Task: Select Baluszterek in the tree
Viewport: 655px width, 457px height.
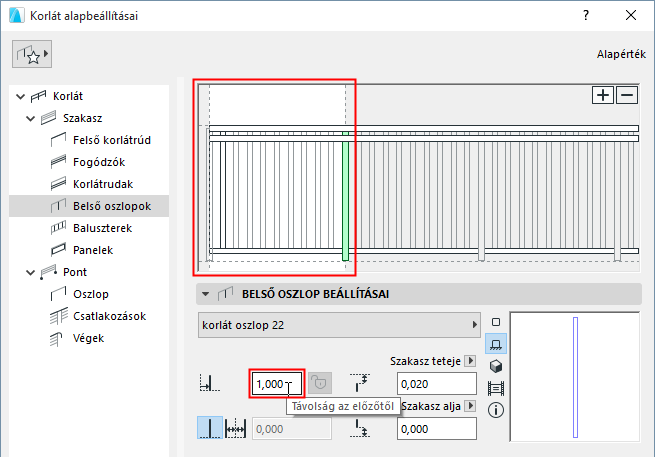Action: tap(102, 228)
